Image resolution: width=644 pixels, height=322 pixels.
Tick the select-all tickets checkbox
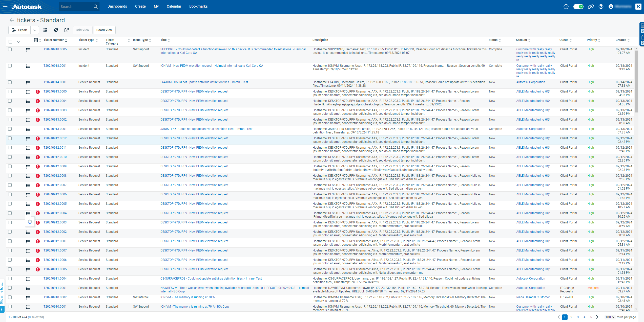tap(10, 42)
